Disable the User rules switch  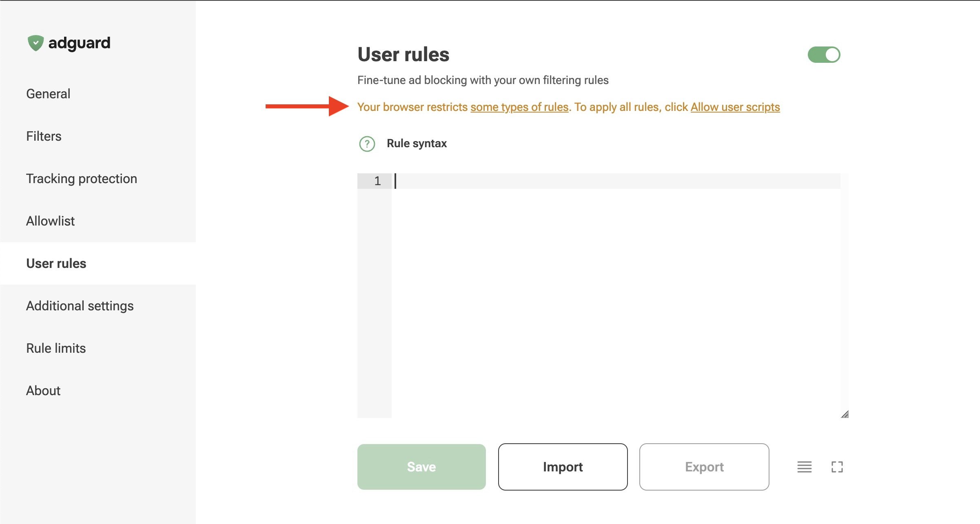pos(824,55)
